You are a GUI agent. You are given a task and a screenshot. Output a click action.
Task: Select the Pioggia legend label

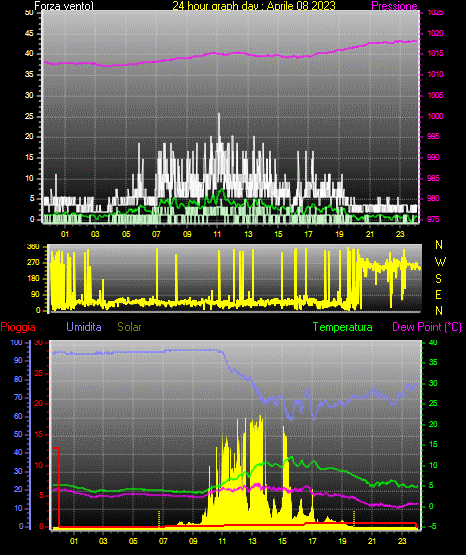(x=18, y=327)
